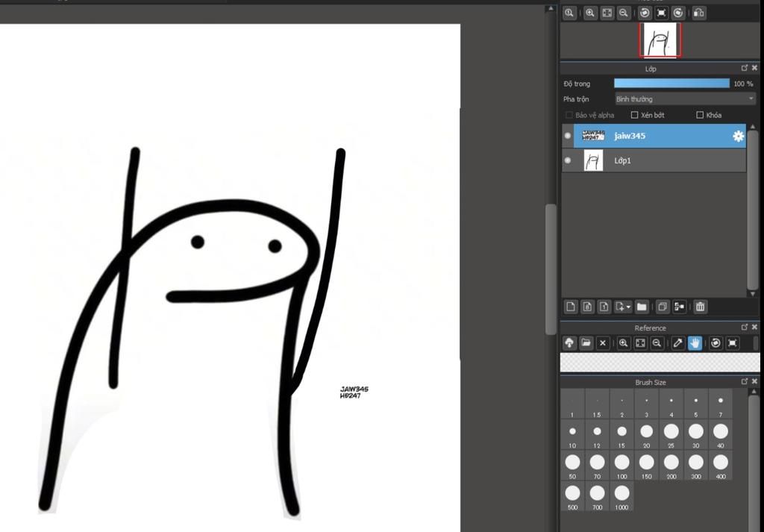Adjust the Độ trong opacity slider
Image resolution: width=764 pixels, height=532 pixels.
pos(672,84)
